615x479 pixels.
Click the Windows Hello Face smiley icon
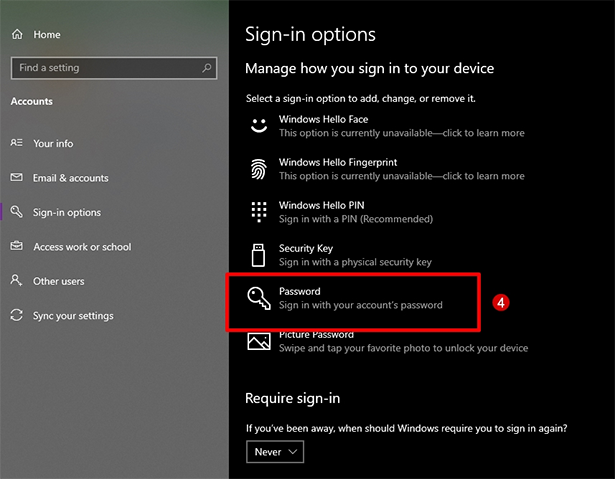pyautogui.click(x=259, y=126)
